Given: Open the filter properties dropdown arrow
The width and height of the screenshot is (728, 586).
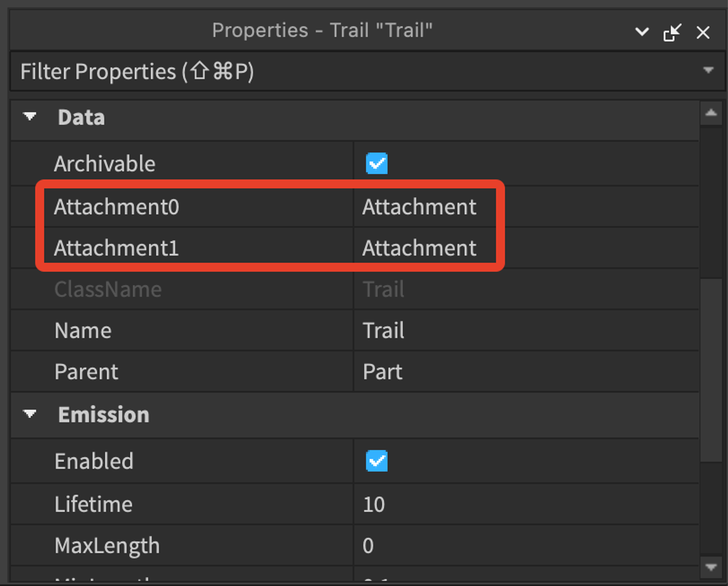Looking at the screenshot, I should (708, 70).
